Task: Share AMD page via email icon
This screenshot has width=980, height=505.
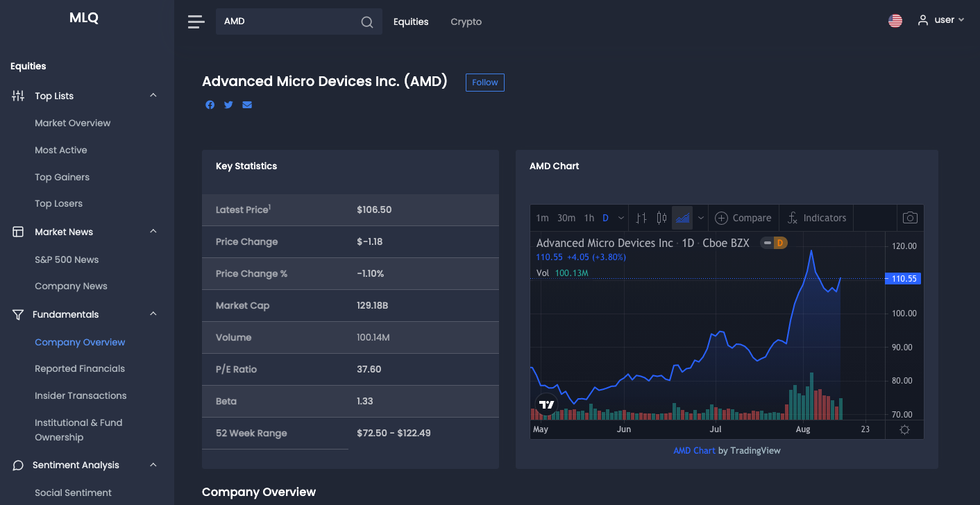Action: click(x=247, y=105)
